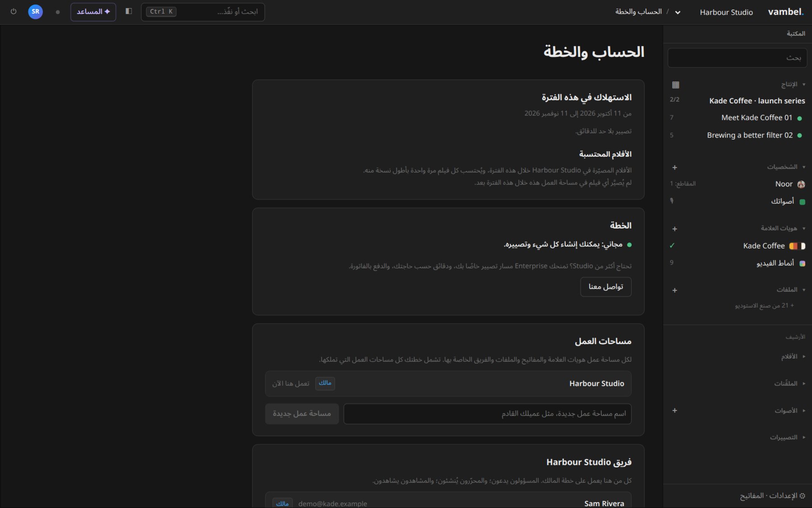Click the checkmark beside Kade Coffee brand
812x508 pixels.
672,245
